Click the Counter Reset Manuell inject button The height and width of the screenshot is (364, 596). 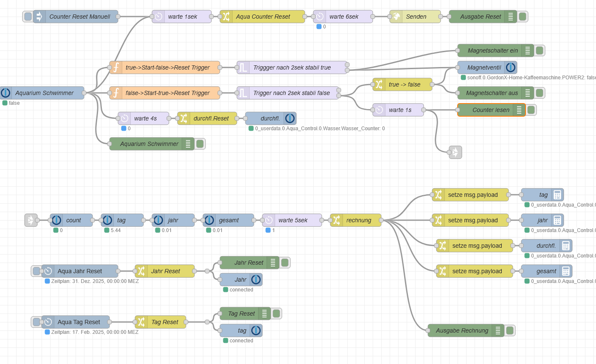tap(28, 17)
